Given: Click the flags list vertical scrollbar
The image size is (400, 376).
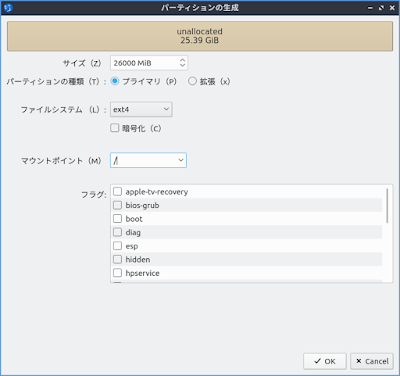Looking at the screenshot, I should point(387,206).
